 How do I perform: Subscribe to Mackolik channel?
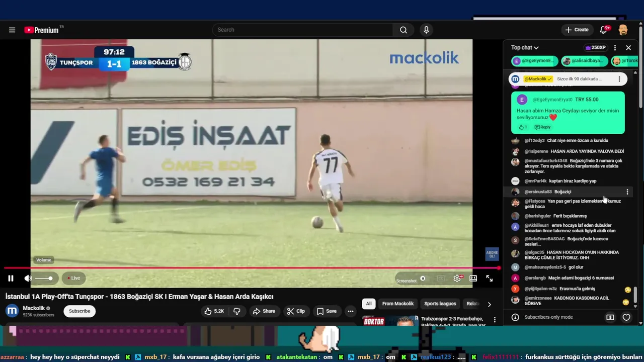click(79, 311)
